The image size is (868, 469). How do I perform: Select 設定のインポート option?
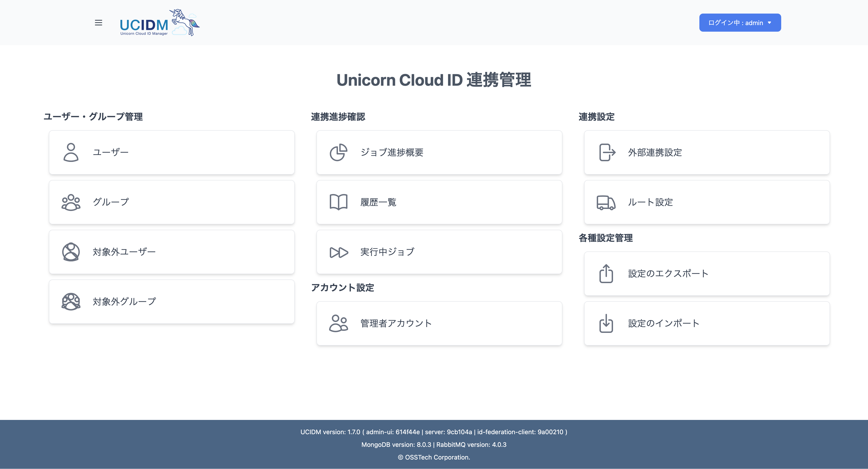click(707, 323)
